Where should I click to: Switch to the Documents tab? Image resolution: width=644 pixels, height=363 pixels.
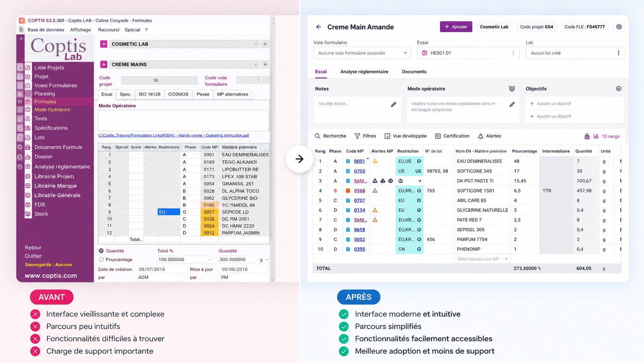tap(414, 72)
